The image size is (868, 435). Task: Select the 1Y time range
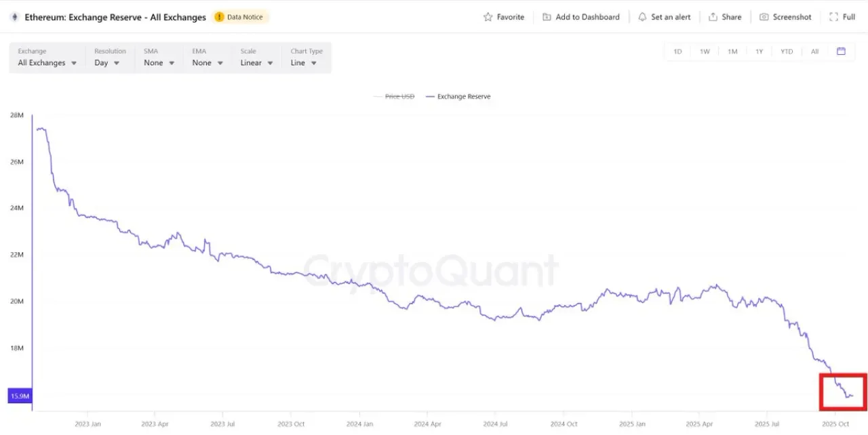tap(759, 51)
